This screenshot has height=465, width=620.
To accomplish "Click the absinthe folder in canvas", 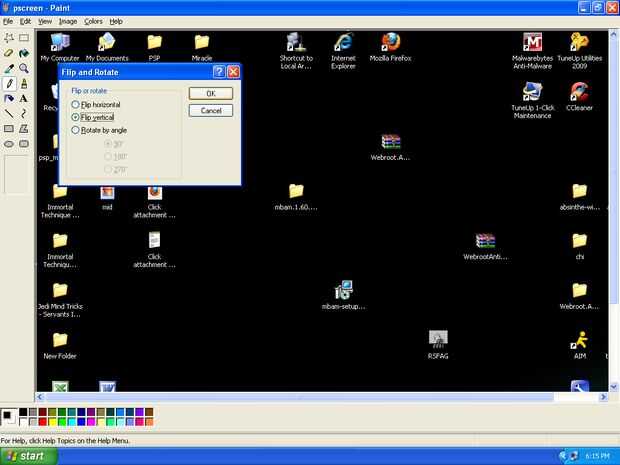I will [580, 191].
